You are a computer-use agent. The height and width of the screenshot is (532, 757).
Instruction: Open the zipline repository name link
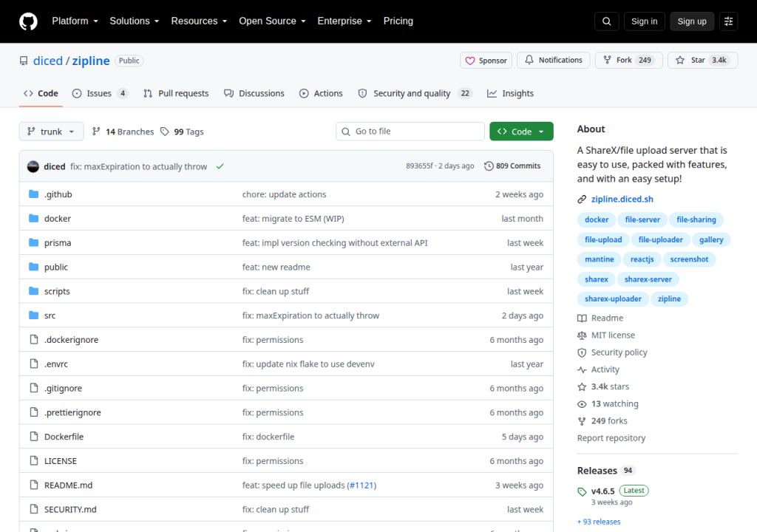[x=91, y=61]
